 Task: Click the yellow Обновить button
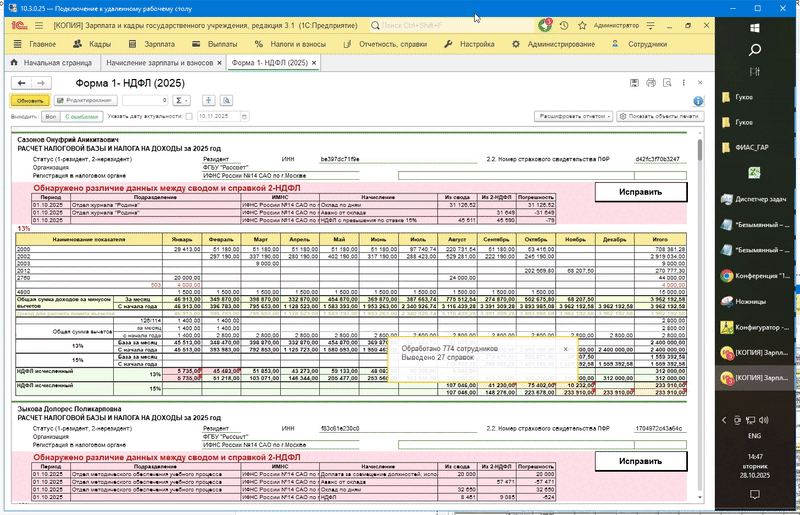pyautogui.click(x=30, y=101)
